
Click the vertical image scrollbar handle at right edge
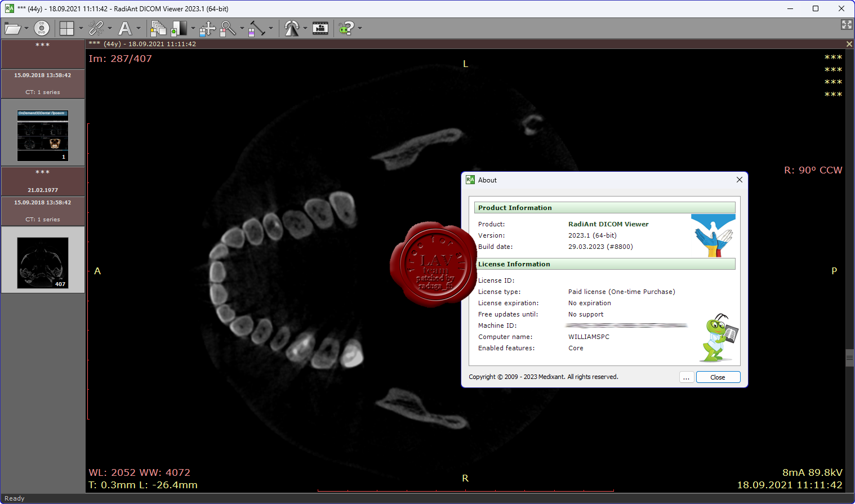pos(849,358)
